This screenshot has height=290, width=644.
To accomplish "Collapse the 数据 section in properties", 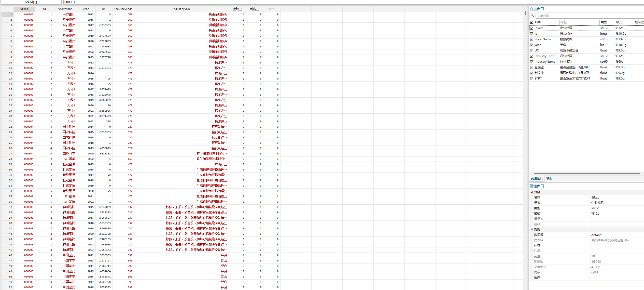I will [x=532, y=229].
